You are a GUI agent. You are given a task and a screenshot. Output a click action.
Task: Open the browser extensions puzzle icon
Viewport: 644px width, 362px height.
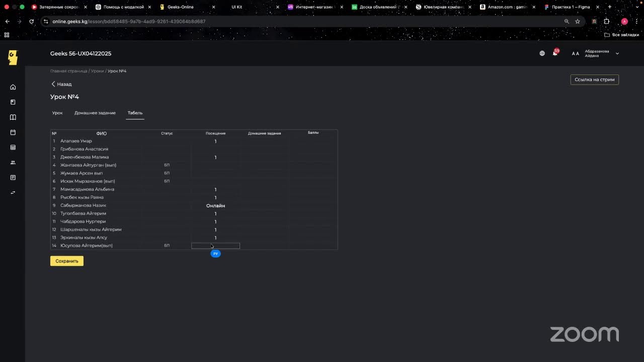pos(606,22)
